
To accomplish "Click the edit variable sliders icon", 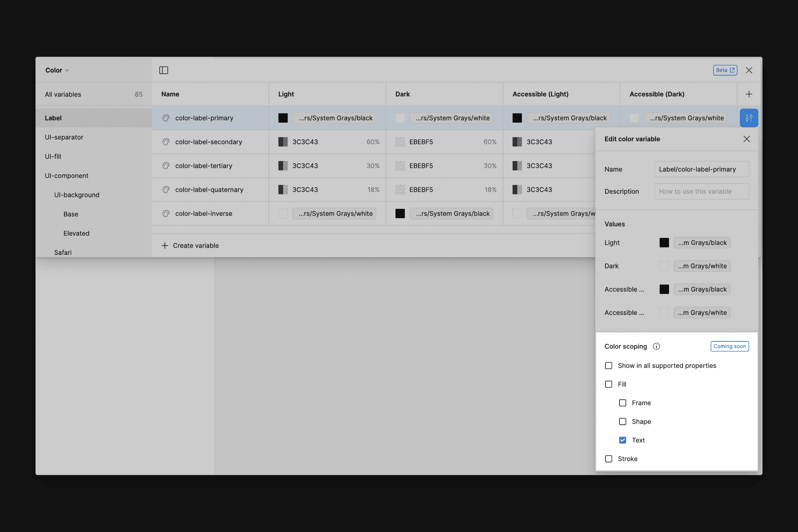I will pos(749,118).
